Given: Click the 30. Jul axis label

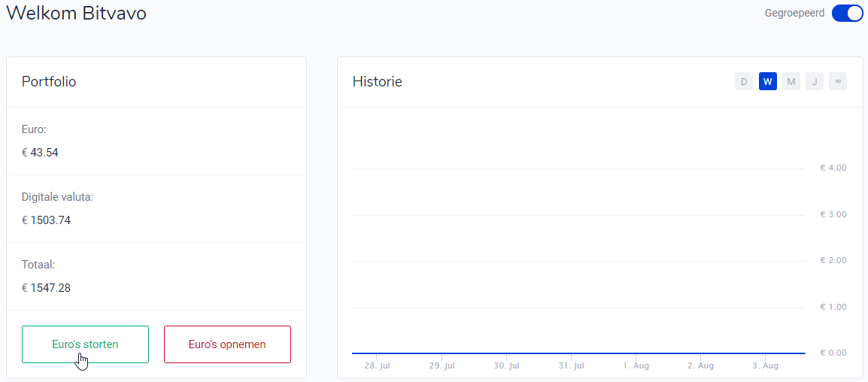Looking at the screenshot, I should 506,366.
